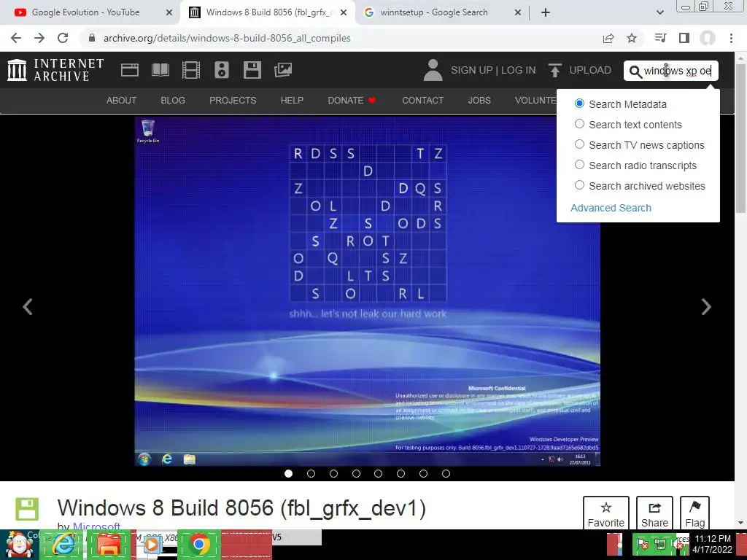Launch Internet Explorer from the taskbar
The width and height of the screenshot is (747, 560).
coord(63,544)
